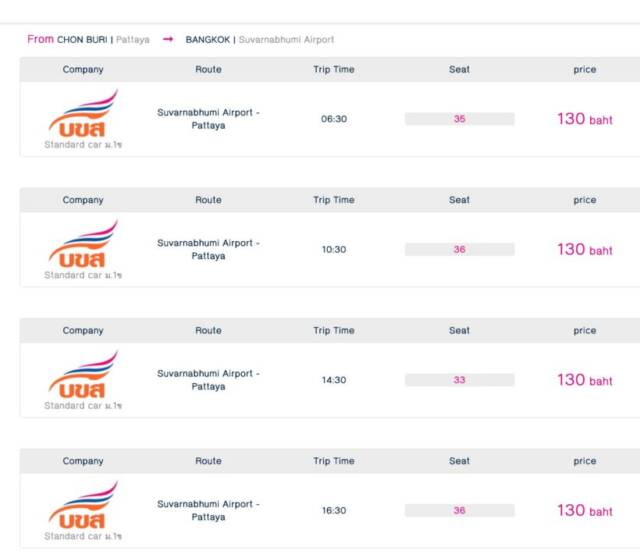Screen dimensions: 640x558
Task: Choose the 130 baht price for 14:30 trip
Action: coord(585,380)
